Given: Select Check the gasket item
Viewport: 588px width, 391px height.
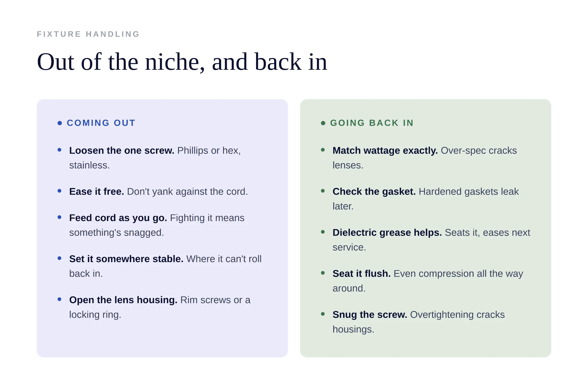Looking at the screenshot, I should click(x=425, y=199).
